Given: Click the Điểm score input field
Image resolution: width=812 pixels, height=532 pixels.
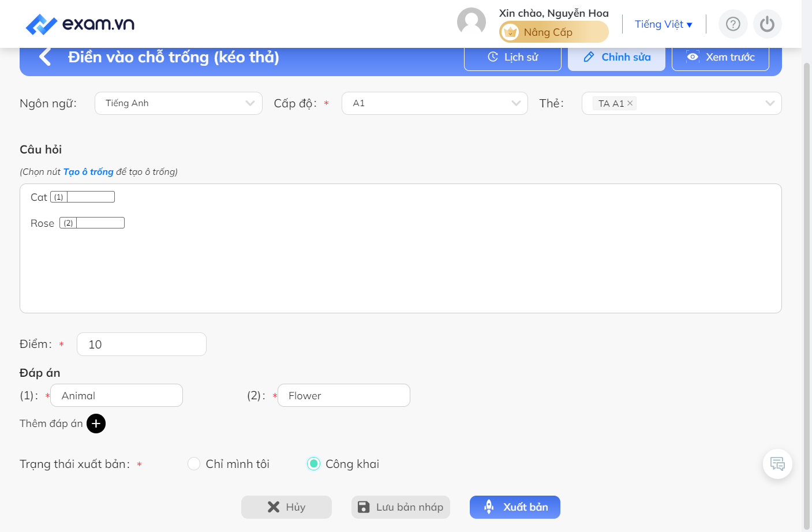Looking at the screenshot, I should (x=141, y=344).
